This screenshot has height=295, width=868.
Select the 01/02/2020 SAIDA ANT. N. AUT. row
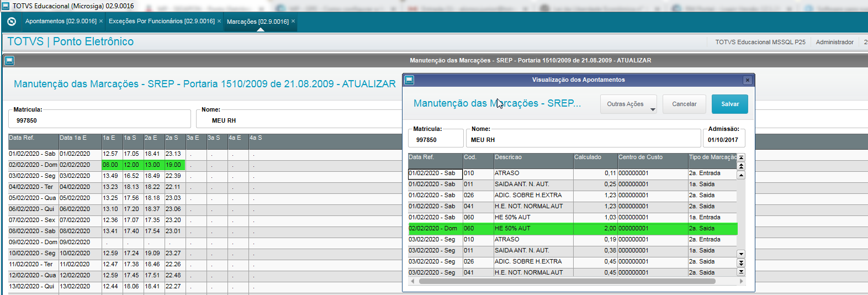pyautogui.click(x=573, y=185)
